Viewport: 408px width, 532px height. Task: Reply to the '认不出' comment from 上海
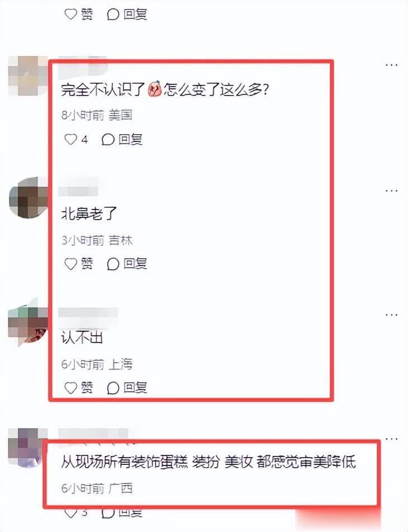[127, 387]
